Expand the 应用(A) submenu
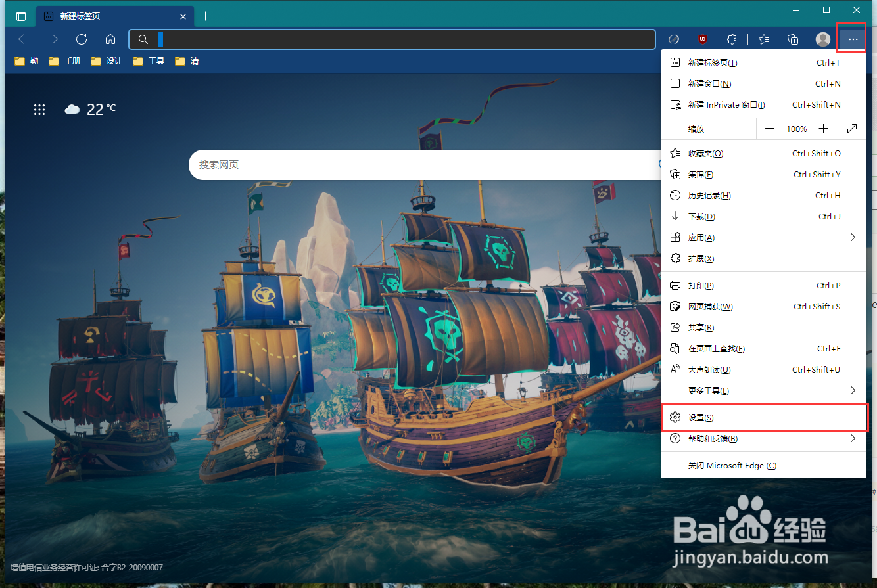877x588 pixels. pyautogui.click(x=763, y=238)
